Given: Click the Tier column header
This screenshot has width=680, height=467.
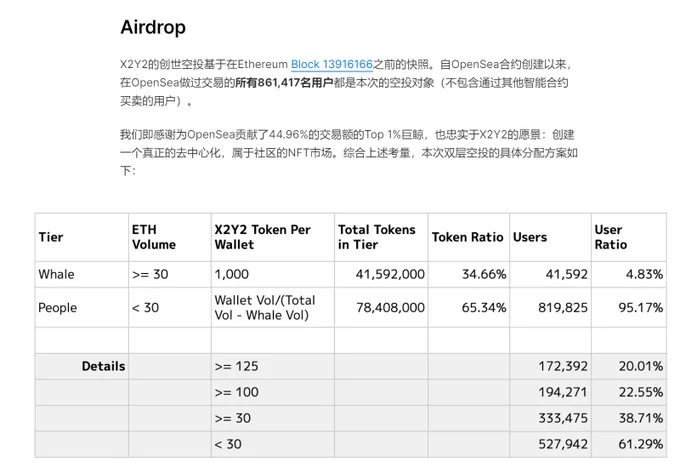Looking at the screenshot, I should [x=82, y=237].
